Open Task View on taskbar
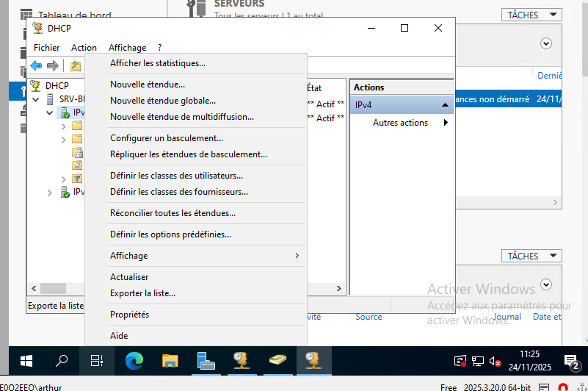This screenshot has width=588, height=391. pyautogui.click(x=97, y=361)
